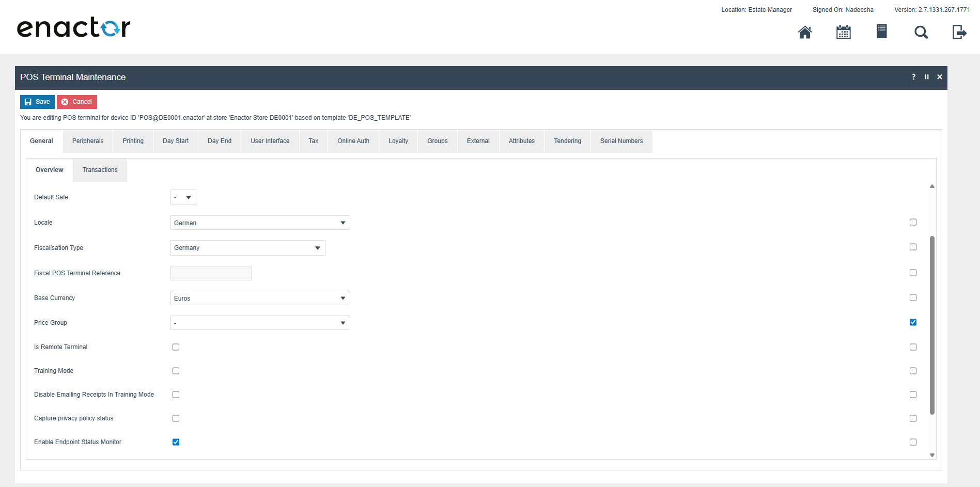The image size is (980, 487).
Task: Open the Price Group dropdown
Action: tap(260, 323)
